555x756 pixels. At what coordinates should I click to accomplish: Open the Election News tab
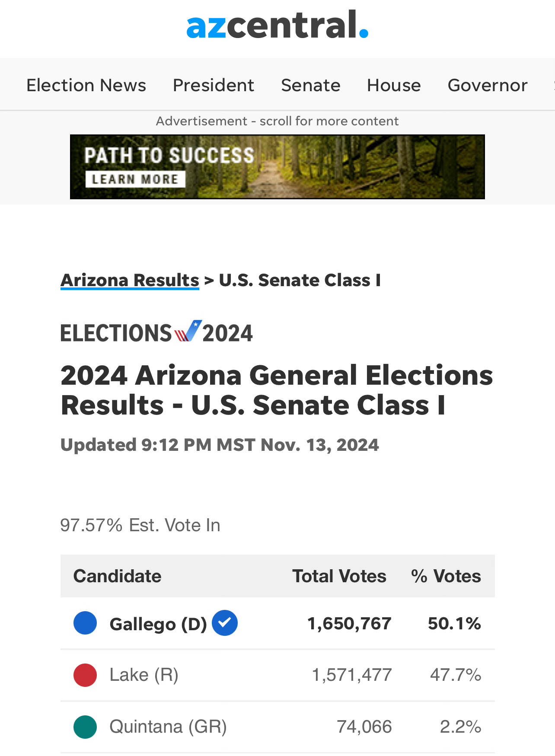coord(86,85)
